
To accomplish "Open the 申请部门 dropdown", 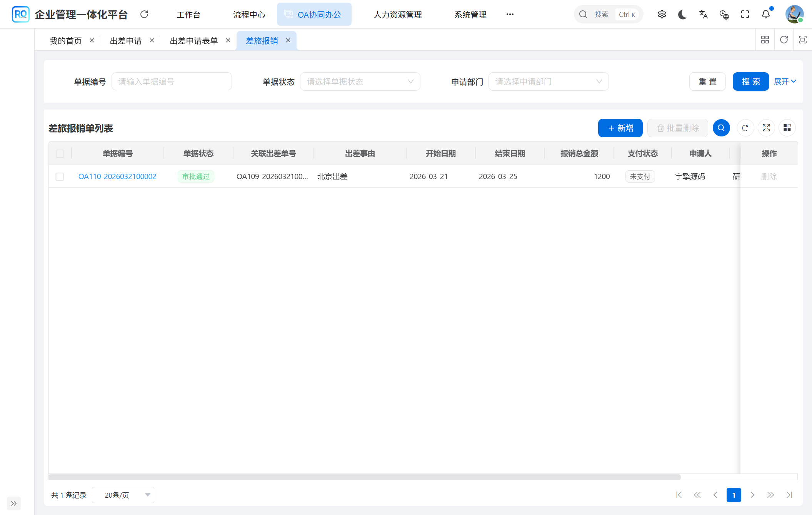I will point(548,81).
